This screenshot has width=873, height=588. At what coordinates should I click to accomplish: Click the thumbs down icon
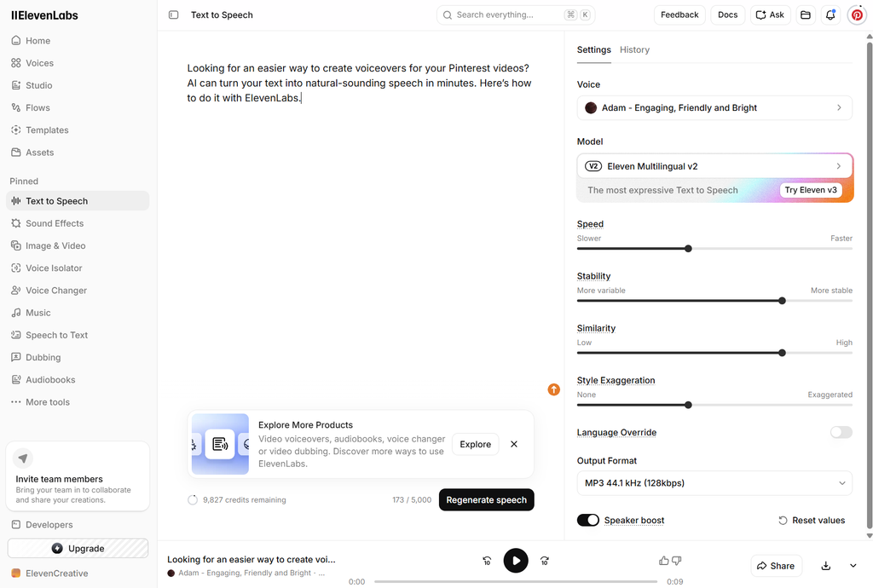(676, 561)
